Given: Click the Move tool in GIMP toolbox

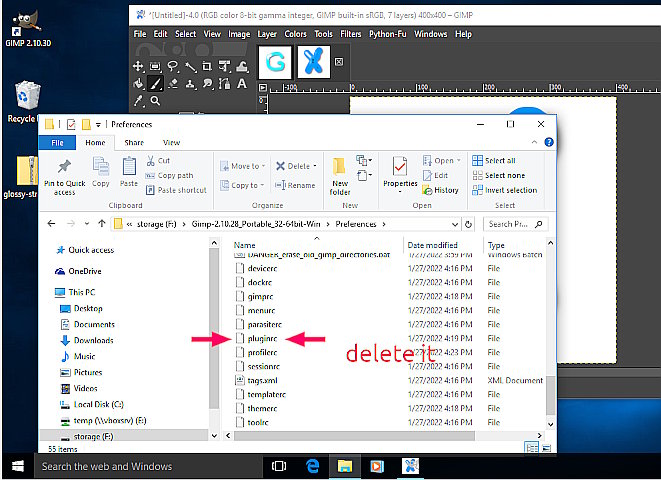Looking at the screenshot, I should coord(139,66).
